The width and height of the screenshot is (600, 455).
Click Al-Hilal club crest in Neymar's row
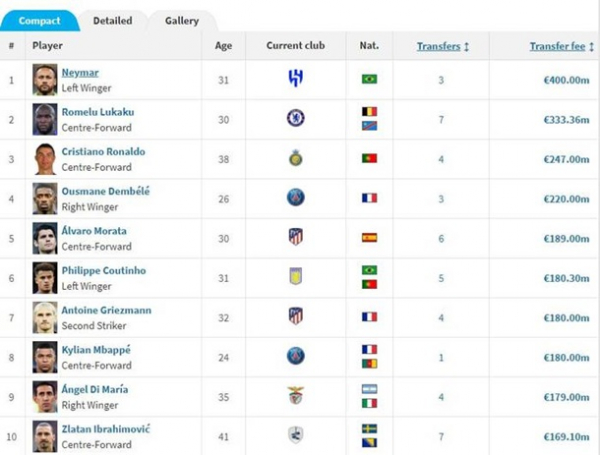(295, 79)
